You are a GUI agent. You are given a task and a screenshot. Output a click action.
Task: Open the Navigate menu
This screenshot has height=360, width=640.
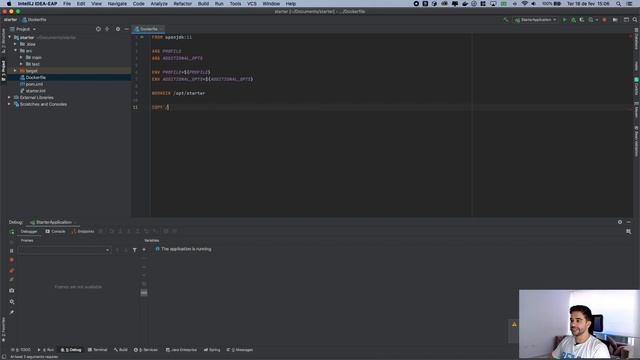tap(117, 4)
